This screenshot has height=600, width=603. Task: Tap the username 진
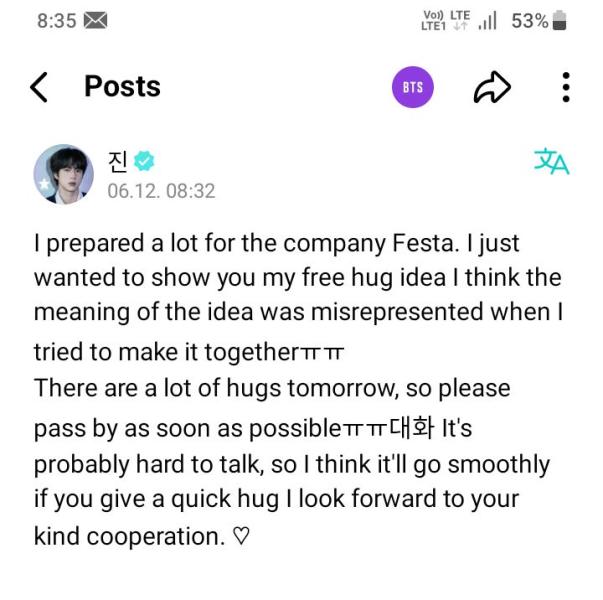pyautogui.click(x=118, y=160)
